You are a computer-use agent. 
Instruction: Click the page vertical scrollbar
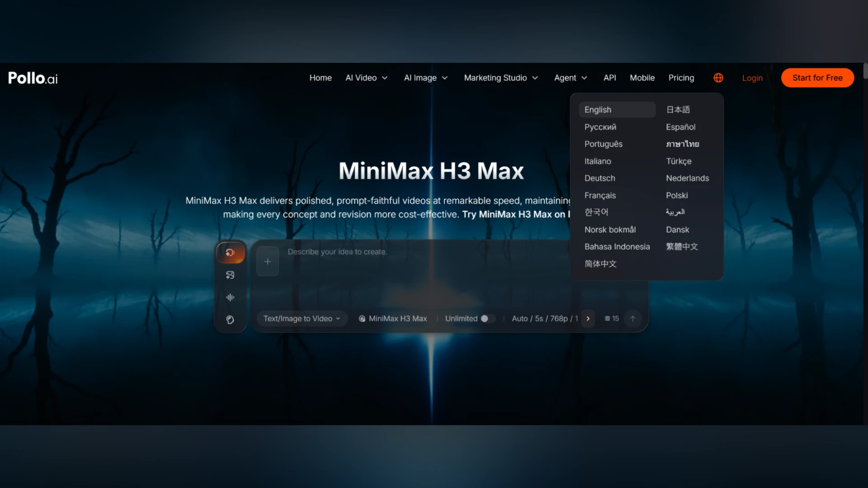pos(865,71)
